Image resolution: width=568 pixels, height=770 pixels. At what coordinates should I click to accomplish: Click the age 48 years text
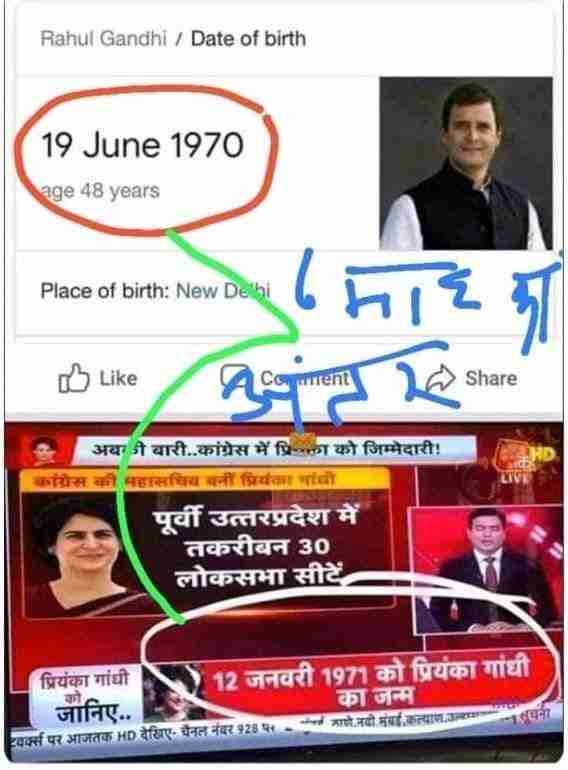[x=100, y=191]
